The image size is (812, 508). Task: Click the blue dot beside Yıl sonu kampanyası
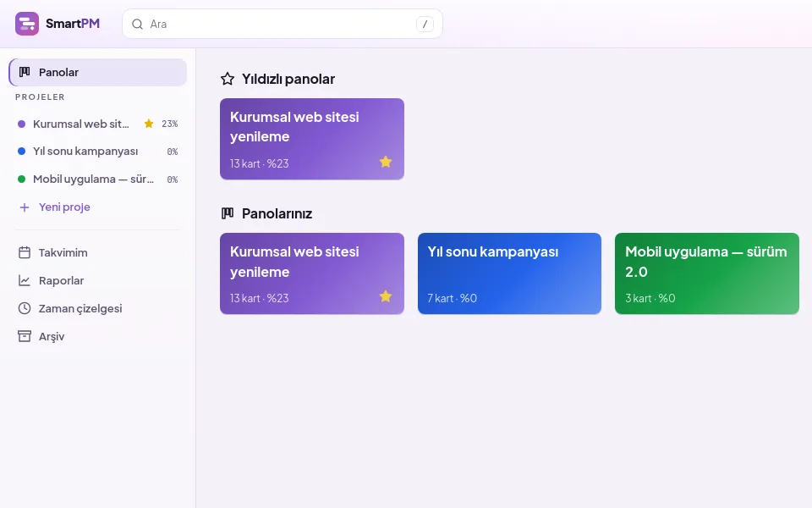[22, 152]
